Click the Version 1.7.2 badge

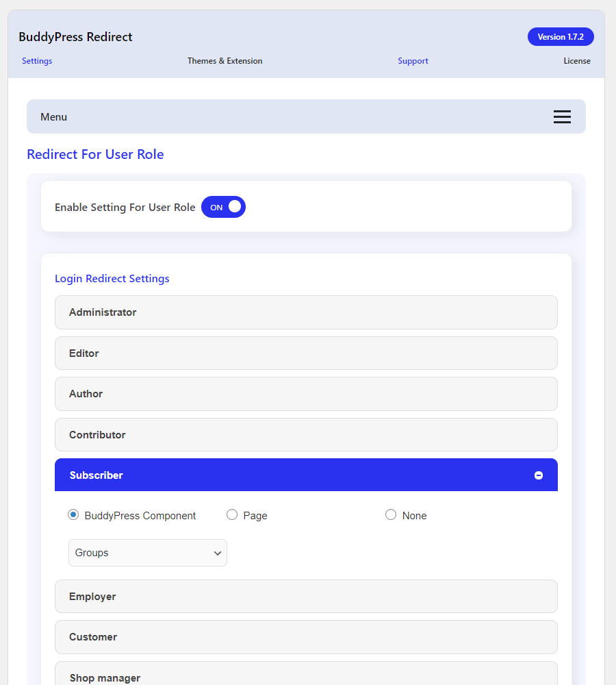click(x=561, y=36)
